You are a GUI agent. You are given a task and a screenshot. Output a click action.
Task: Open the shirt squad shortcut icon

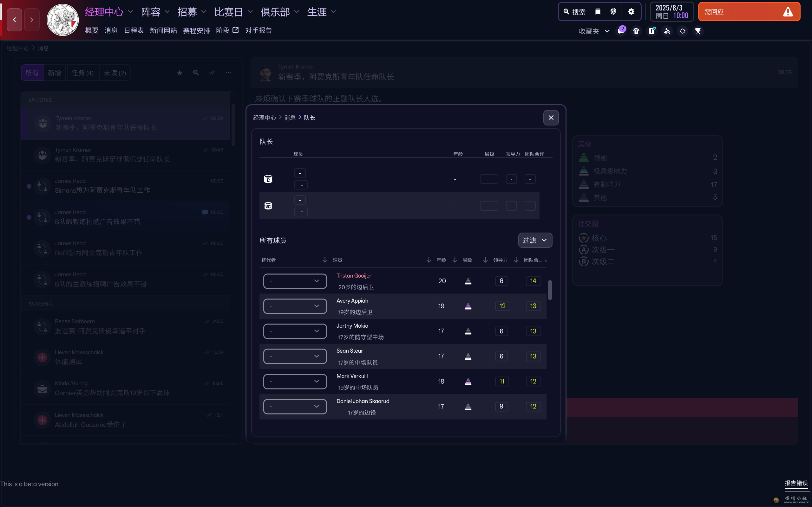636,31
